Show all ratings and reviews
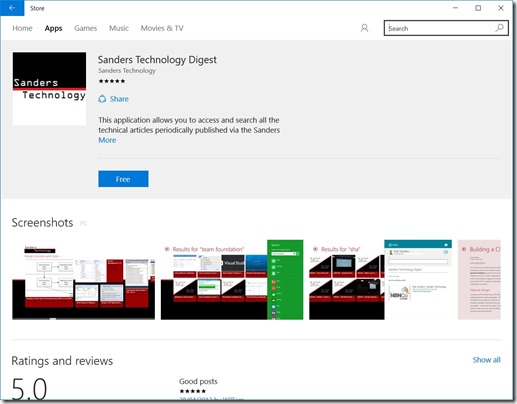517x404 pixels. (x=486, y=360)
